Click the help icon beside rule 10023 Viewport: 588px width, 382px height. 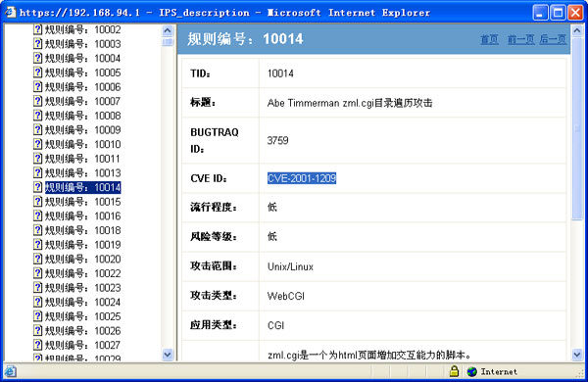(37, 288)
